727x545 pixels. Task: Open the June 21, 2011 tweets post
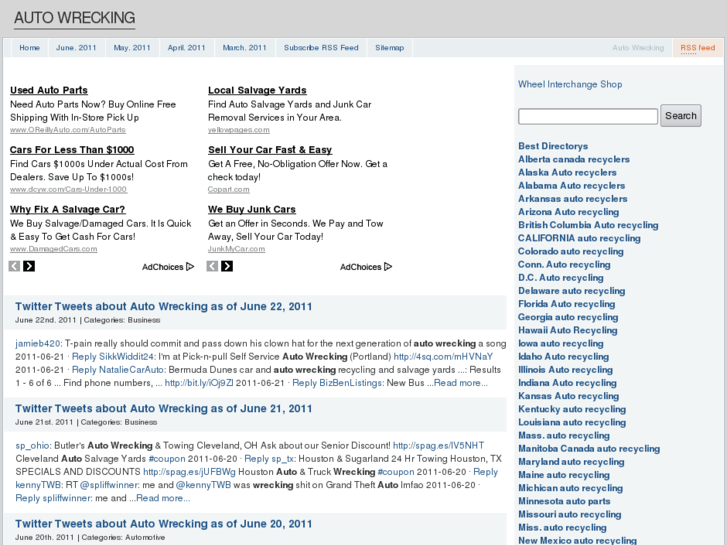tap(163, 409)
